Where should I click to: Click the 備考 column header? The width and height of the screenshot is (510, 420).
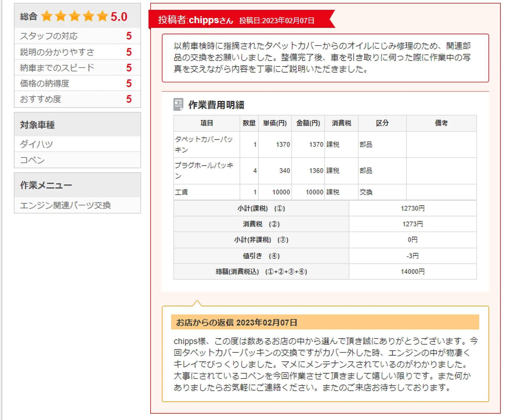click(441, 123)
